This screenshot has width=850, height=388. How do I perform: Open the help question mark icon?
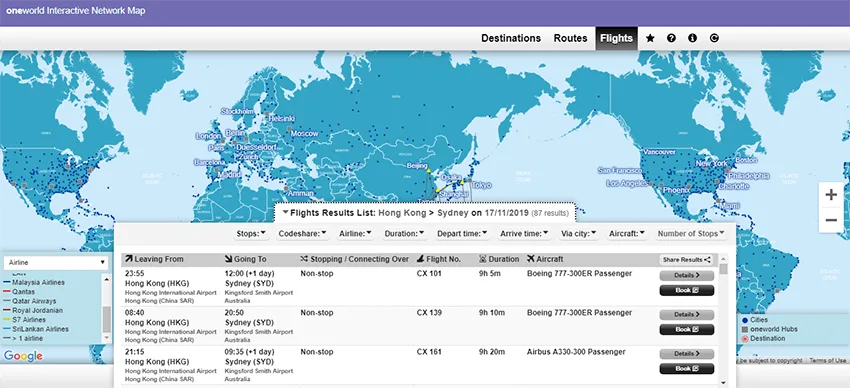[671, 38]
